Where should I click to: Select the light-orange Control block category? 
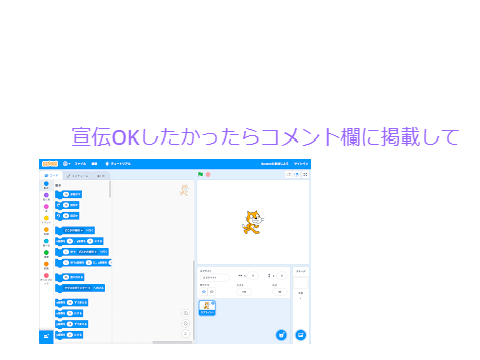coord(46,231)
